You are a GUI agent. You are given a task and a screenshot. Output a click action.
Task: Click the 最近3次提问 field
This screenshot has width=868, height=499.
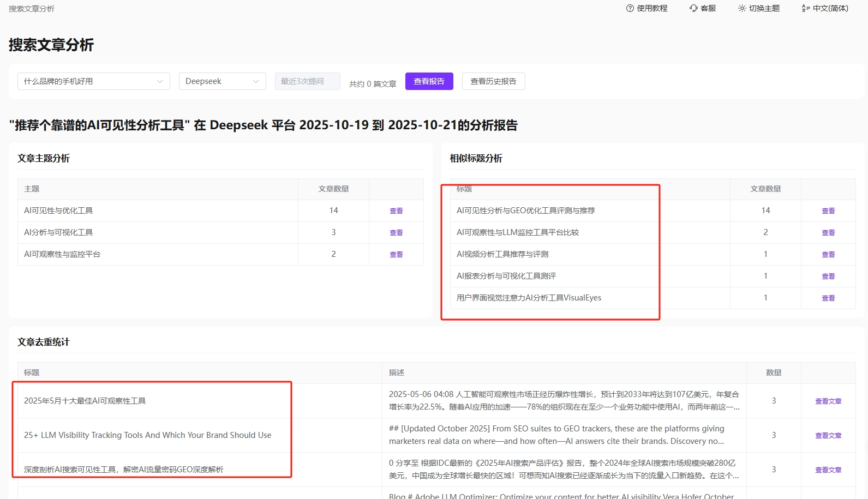point(308,81)
